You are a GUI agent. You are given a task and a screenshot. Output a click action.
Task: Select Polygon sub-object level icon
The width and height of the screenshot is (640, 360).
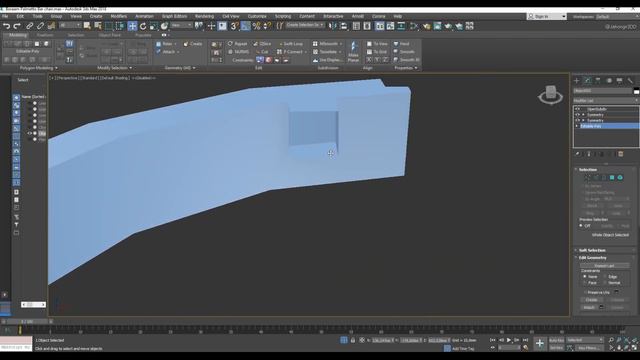612,178
